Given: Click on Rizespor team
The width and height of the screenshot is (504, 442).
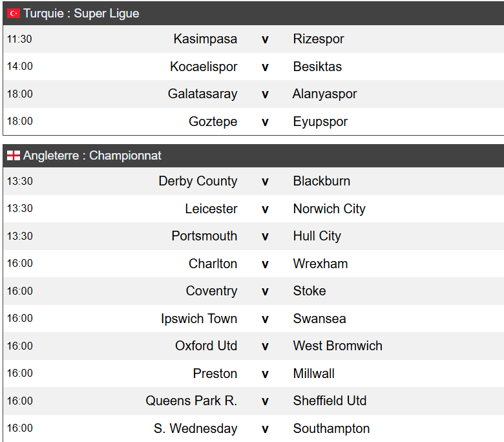Looking at the screenshot, I should pyautogui.click(x=319, y=39).
